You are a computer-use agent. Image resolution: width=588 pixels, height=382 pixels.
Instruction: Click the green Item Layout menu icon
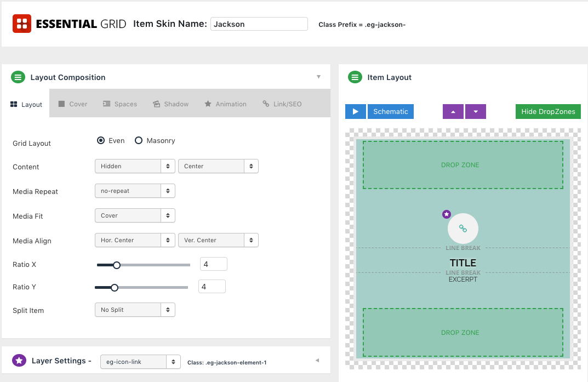tap(355, 77)
